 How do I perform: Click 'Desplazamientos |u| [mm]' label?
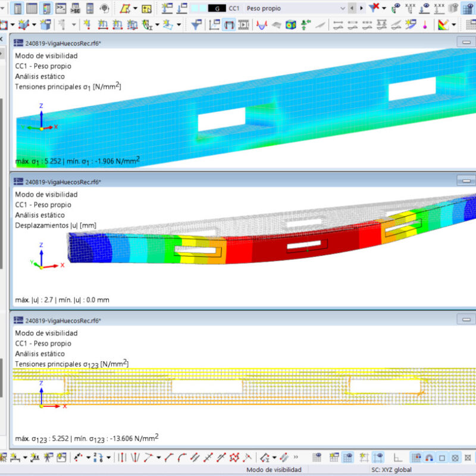point(55,226)
